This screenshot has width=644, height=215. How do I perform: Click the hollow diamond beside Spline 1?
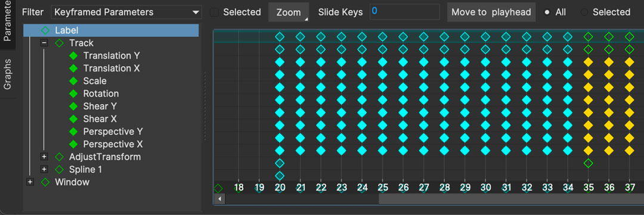click(59, 170)
